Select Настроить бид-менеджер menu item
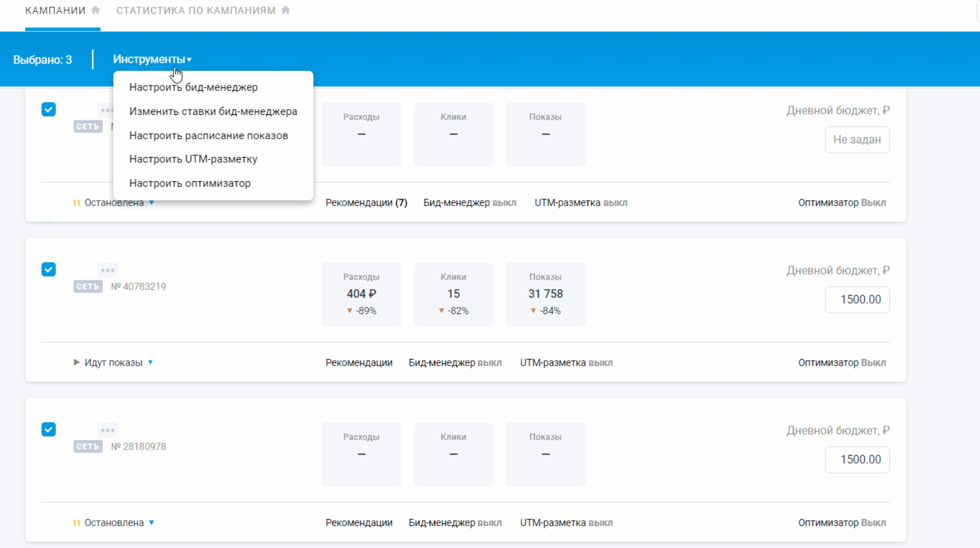980x548 pixels. [x=193, y=87]
